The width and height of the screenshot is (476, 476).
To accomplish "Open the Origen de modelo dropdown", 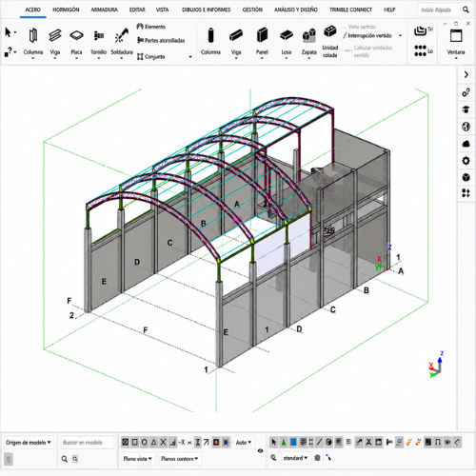I will 29,443.
